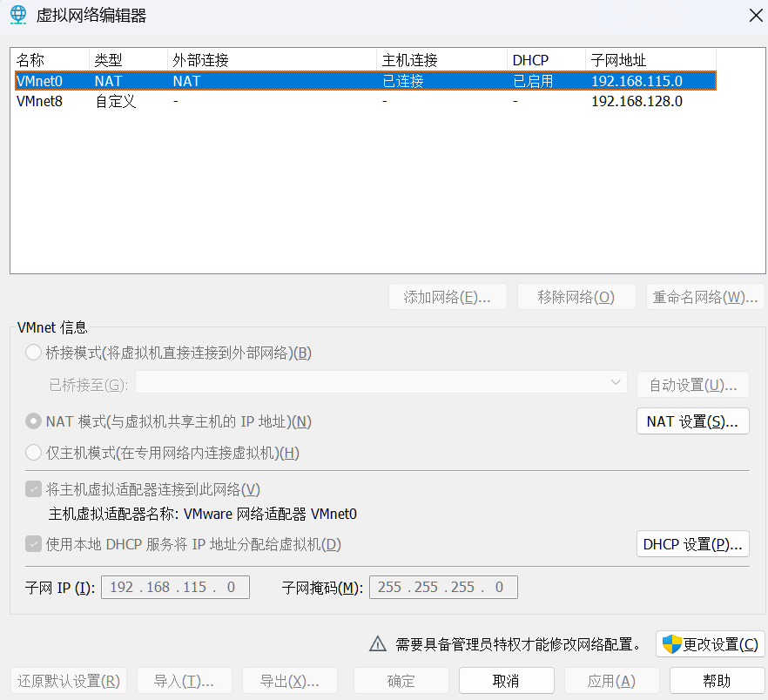Viewport: 768px width, 700px height.
Task: Click the 主机连接 column header
Action: click(441, 60)
